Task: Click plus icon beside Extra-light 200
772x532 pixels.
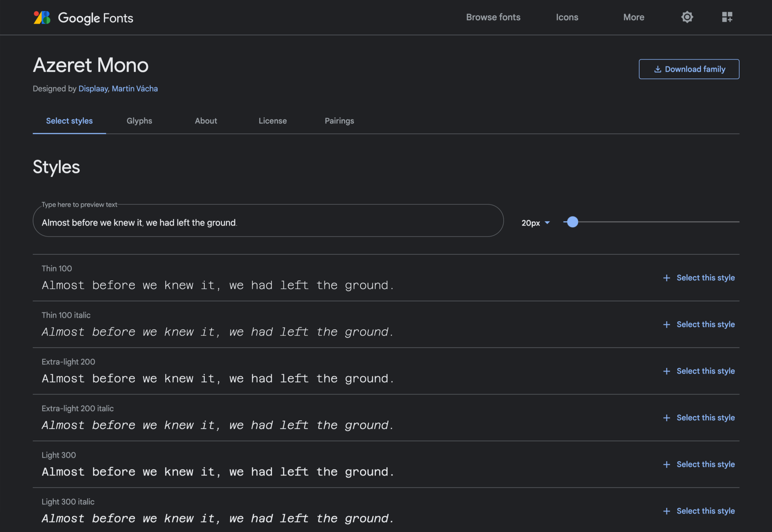Action: [x=666, y=371]
